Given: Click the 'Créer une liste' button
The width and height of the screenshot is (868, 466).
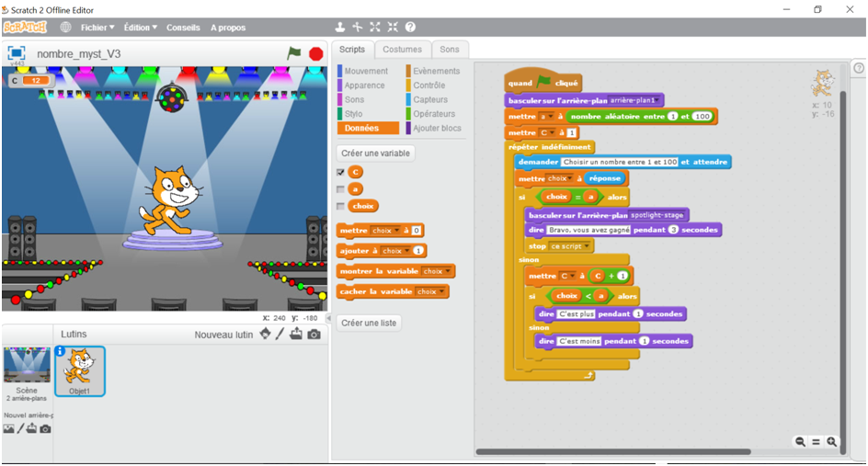Looking at the screenshot, I should point(369,323).
